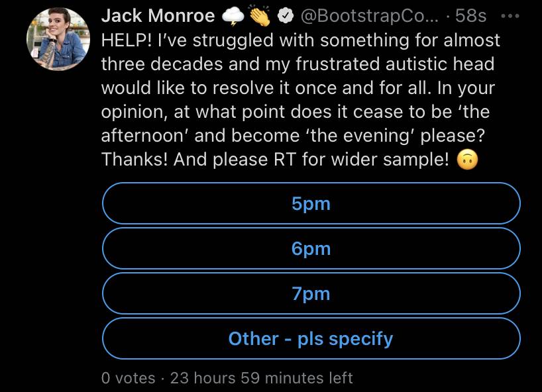Click 'three decades' in the tweet body

pos(162,64)
